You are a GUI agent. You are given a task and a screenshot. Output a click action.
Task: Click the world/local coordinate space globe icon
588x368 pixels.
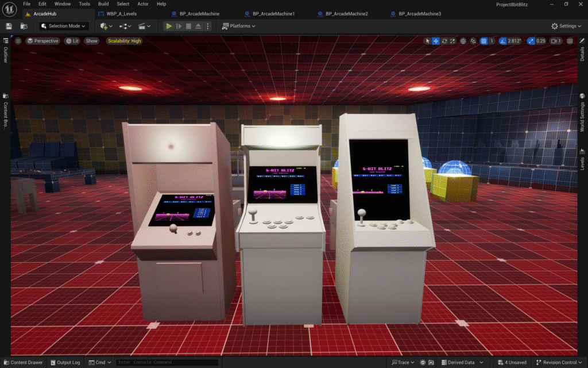coord(463,41)
